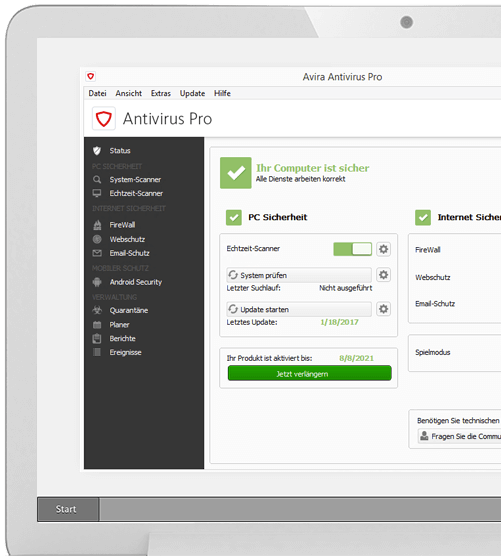Open the Datei menu

click(98, 93)
